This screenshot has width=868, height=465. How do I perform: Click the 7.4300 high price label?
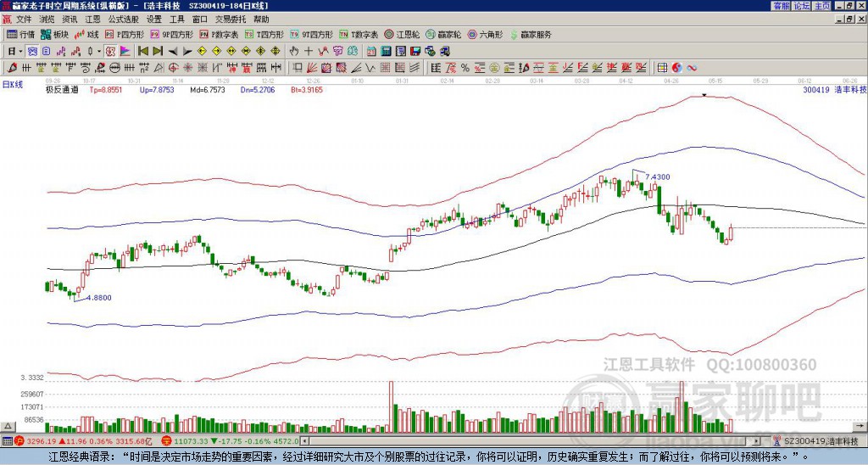(658, 177)
